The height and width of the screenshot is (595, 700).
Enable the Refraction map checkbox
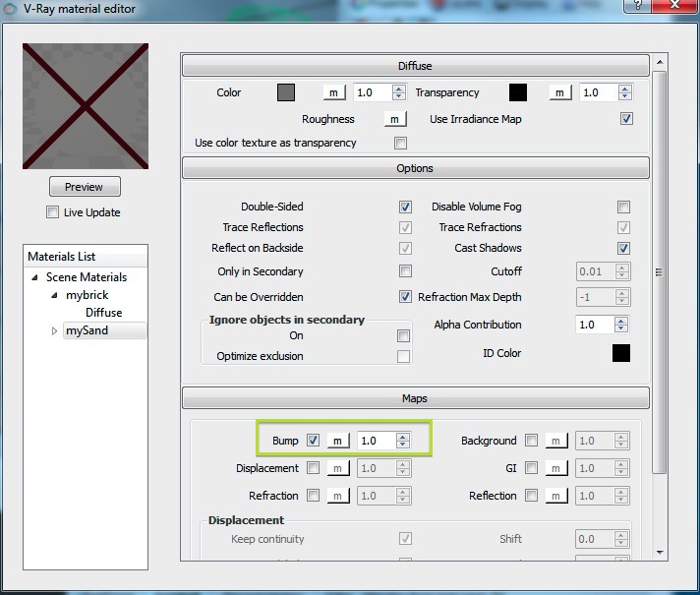[314, 495]
